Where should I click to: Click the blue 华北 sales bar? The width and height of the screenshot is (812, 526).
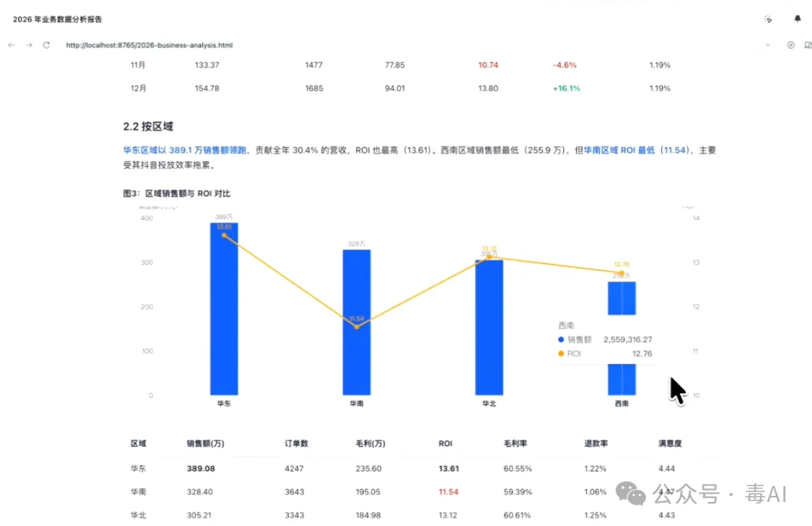point(489,327)
